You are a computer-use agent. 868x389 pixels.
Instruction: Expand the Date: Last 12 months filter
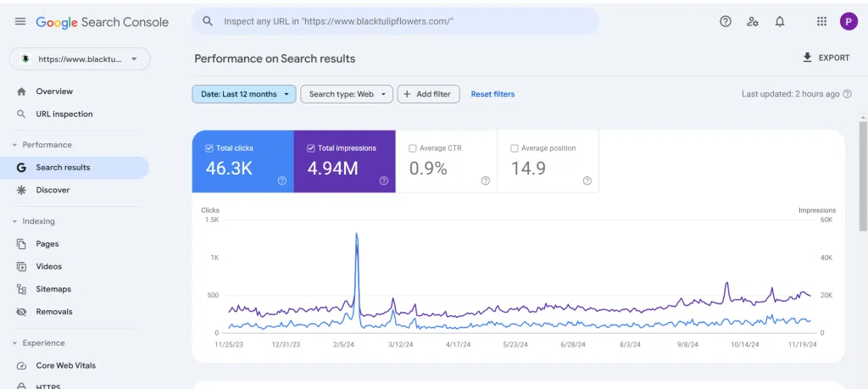pos(244,94)
